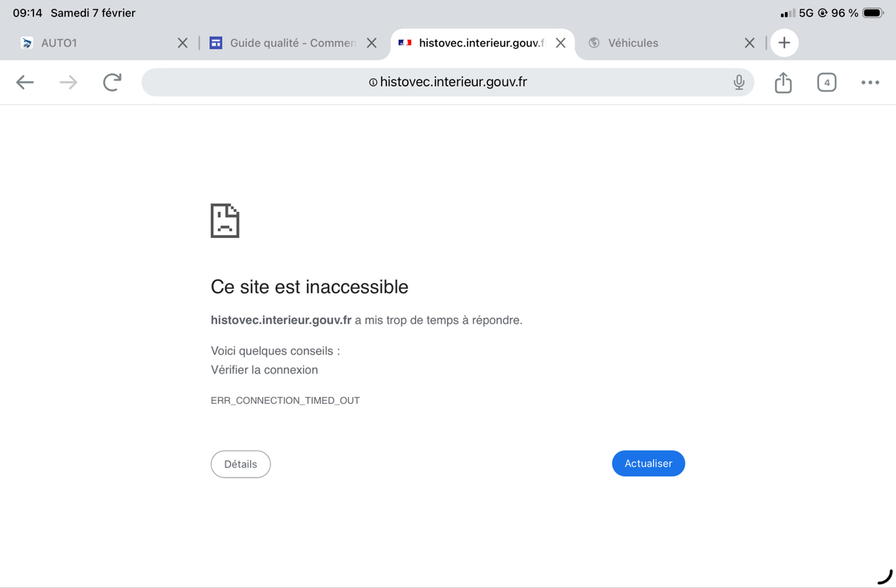Open the tab switcher showing 4 tabs

pyautogui.click(x=827, y=82)
